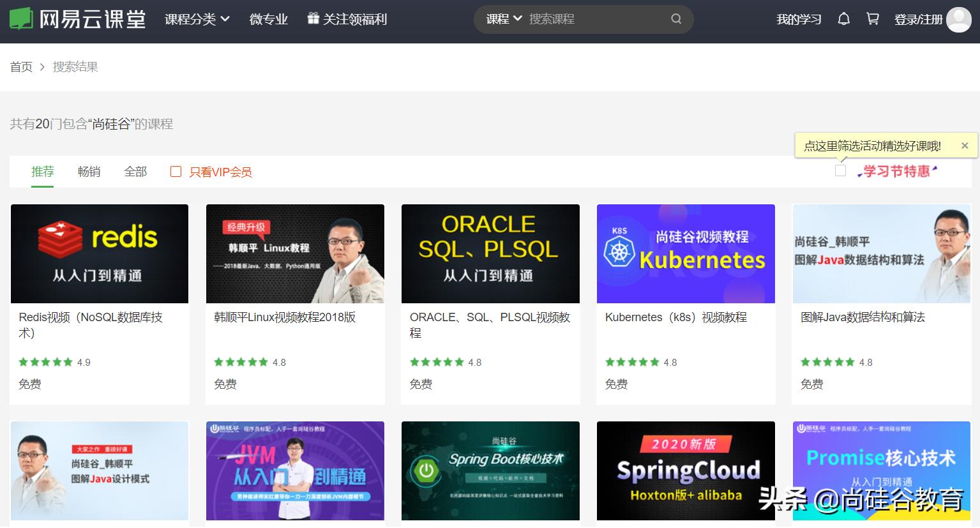980x528 pixels.
Task: Click the redis course thumbnail
Action: point(100,253)
